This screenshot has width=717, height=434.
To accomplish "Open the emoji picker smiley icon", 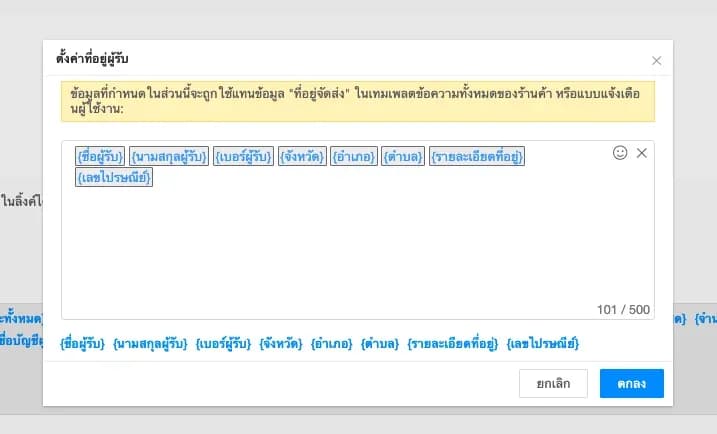I will click(x=620, y=153).
